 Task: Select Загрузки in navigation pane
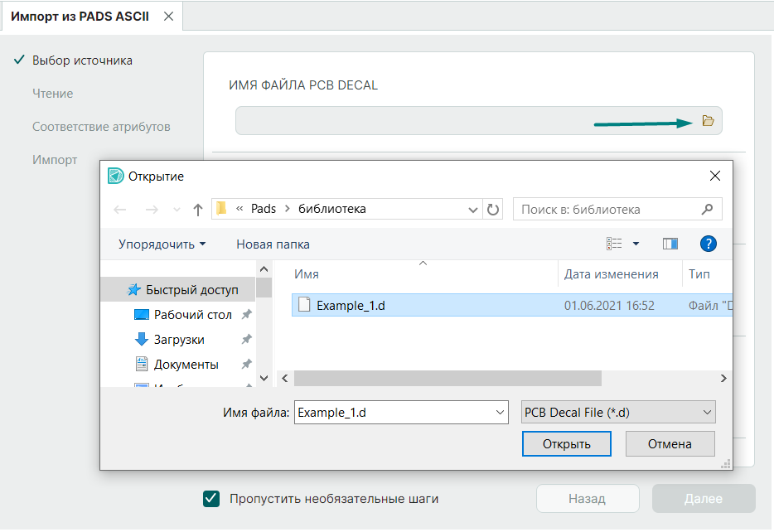tap(179, 340)
